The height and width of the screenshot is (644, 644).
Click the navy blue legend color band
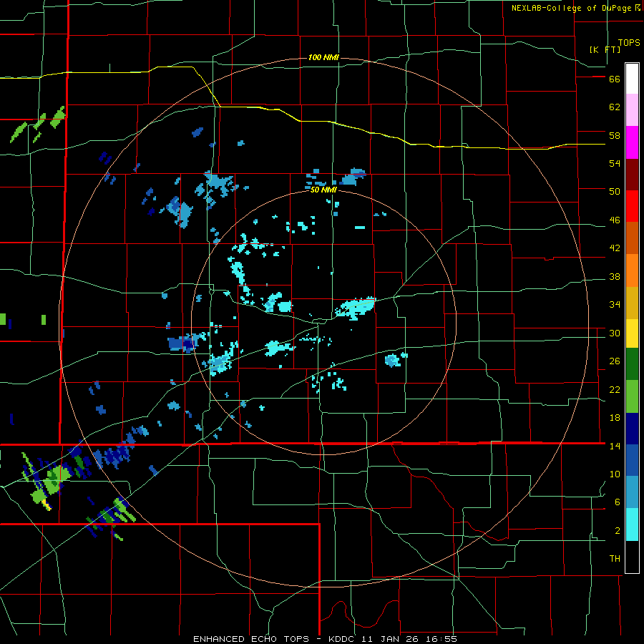pos(632,429)
